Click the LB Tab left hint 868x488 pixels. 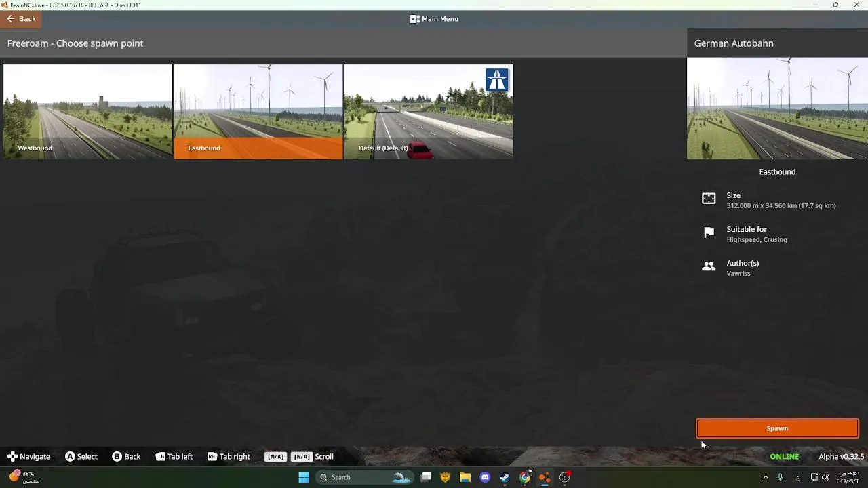pos(174,457)
